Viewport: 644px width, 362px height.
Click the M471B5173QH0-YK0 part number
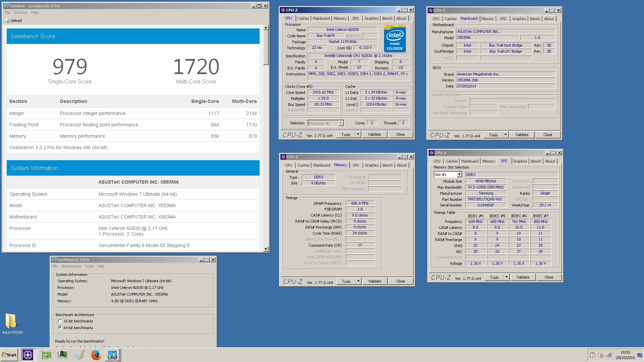485,199
